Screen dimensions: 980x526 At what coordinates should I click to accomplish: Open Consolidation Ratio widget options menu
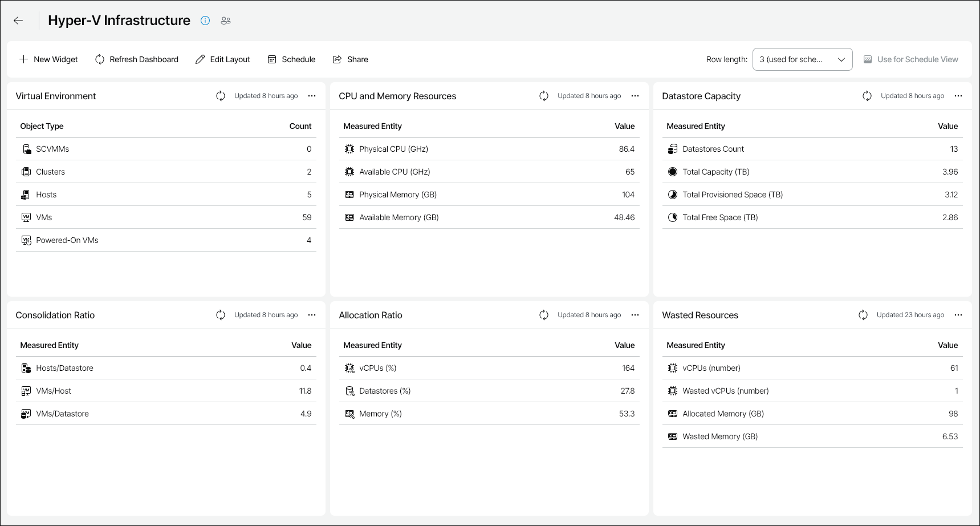[x=312, y=315]
